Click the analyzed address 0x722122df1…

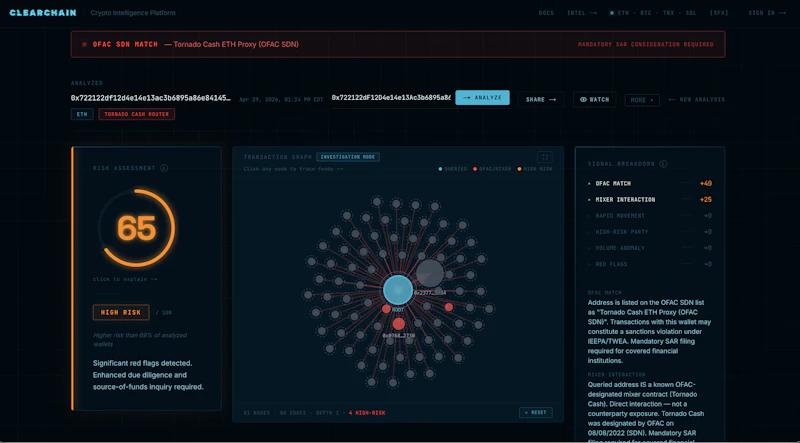151,98
